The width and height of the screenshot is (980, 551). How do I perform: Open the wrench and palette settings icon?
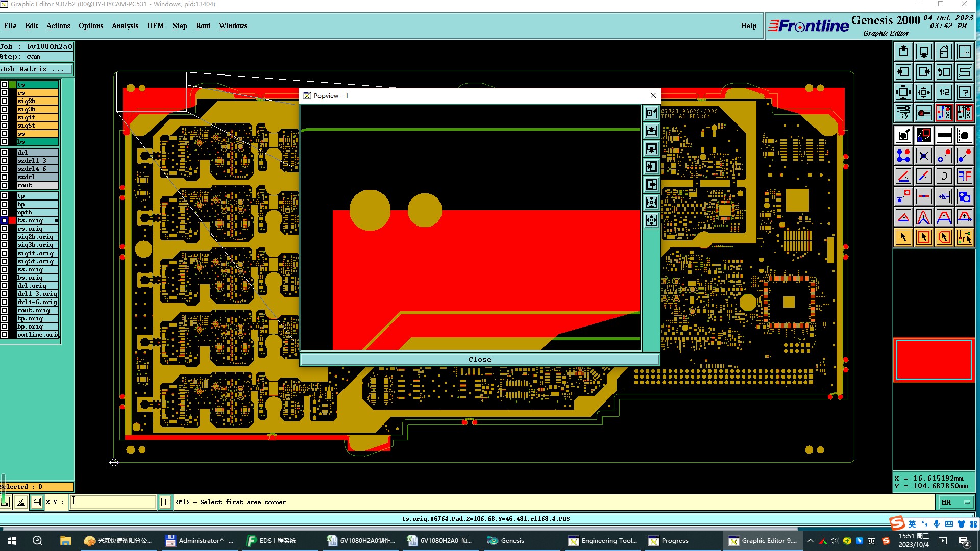(x=903, y=113)
